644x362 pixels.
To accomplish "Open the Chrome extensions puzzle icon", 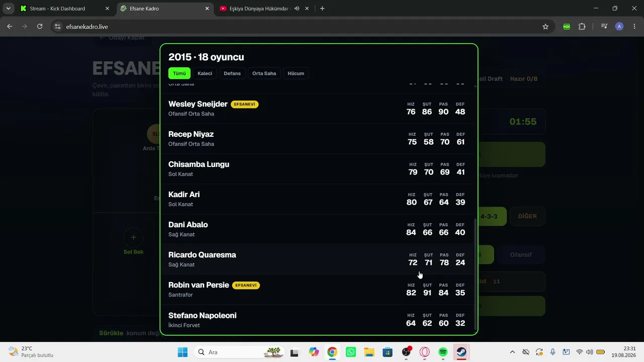I will pos(582,27).
